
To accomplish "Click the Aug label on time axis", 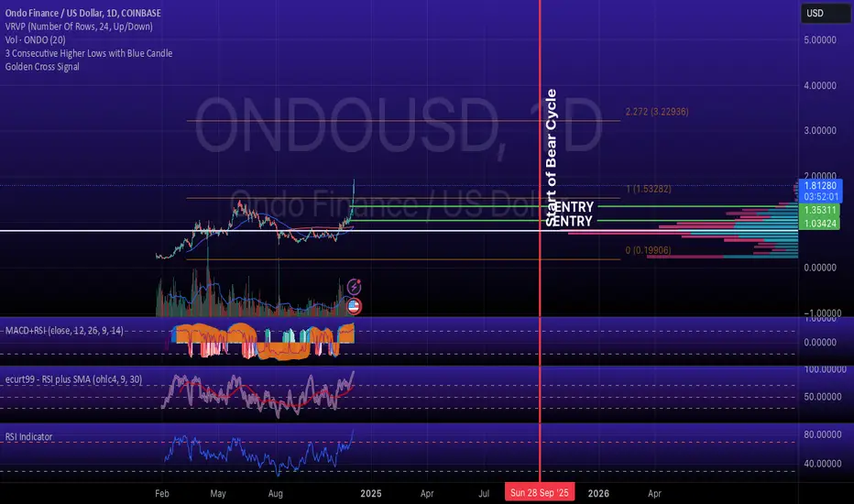I will click(276, 493).
